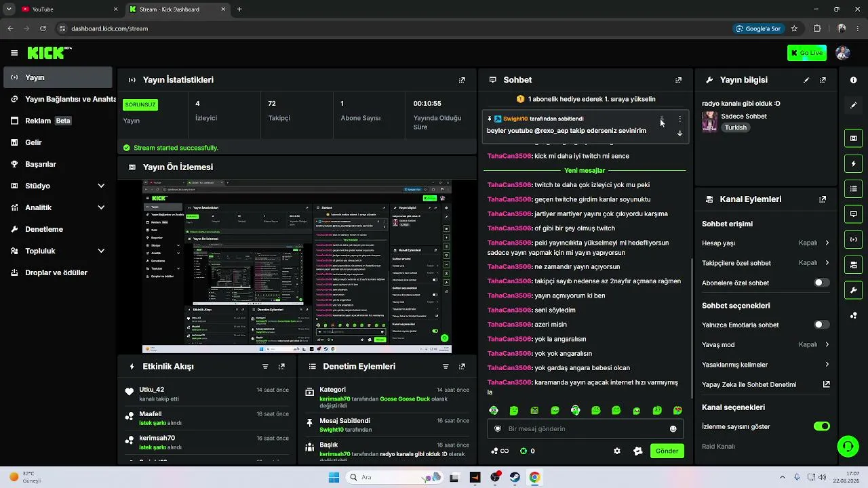Edit stream info with pencil icon in Yayın bilgisi header
This screenshot has width=868, height=488.
(806, 80)
